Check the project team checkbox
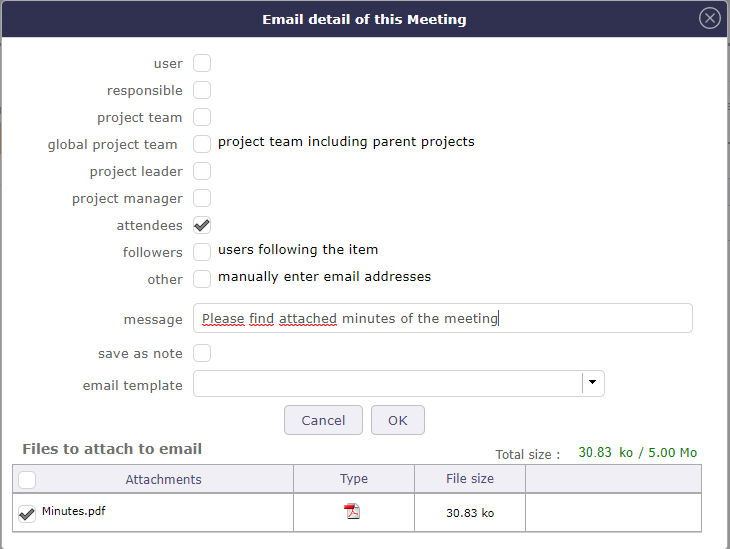Screen dimensions: 730x549 202,117
